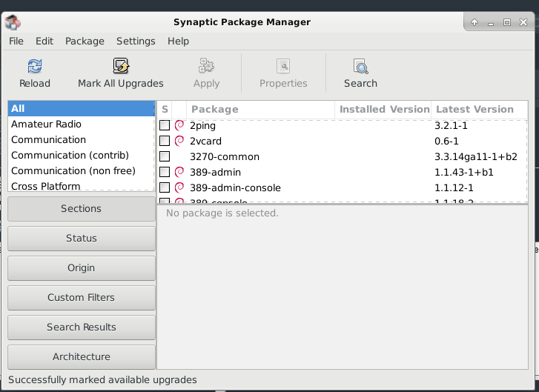Click the Search magnifier icon

click(360, 66)
